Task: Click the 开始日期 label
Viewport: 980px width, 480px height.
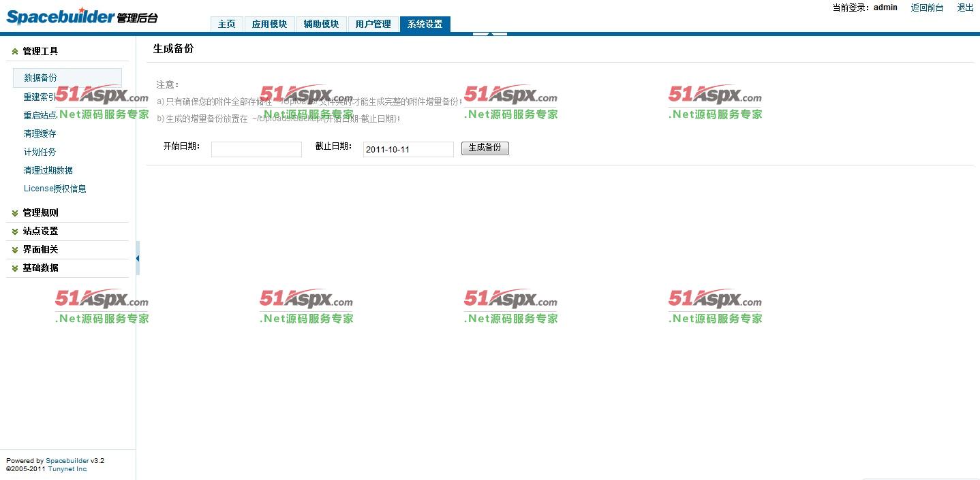Action: tap(182, 146)
